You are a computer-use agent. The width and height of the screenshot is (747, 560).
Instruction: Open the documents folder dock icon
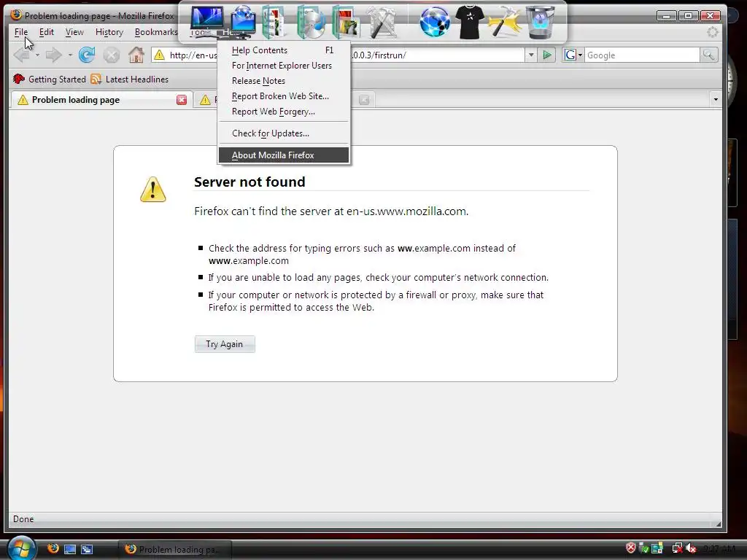(x=274, y=22)
